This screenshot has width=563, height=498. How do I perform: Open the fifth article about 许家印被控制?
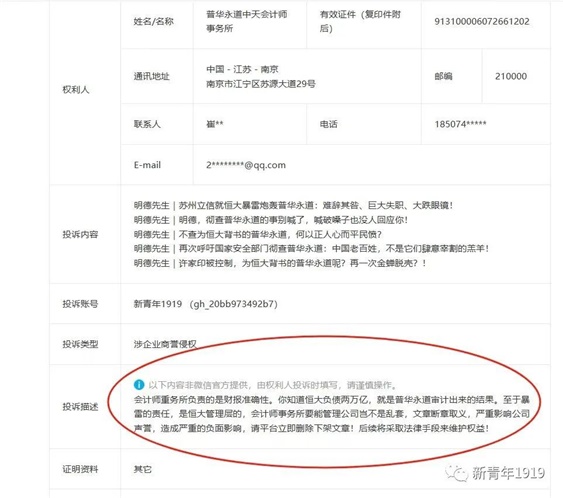pos(280,263)
